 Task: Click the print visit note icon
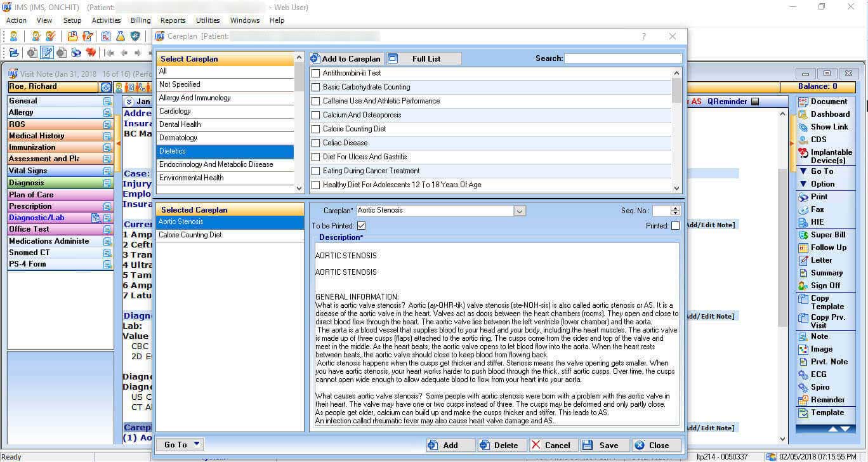[x=76, y=53]
